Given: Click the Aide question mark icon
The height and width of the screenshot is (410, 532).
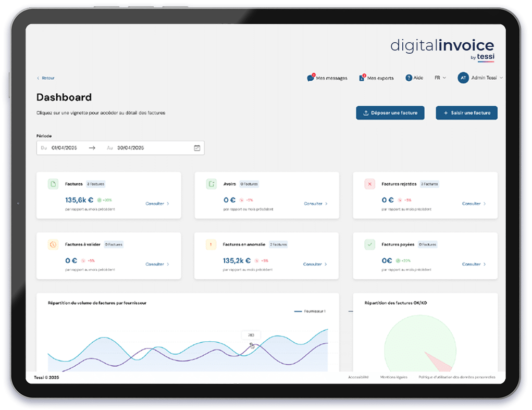Looking at the screenshot, I should pyautogui.click(x=409, y=78).
